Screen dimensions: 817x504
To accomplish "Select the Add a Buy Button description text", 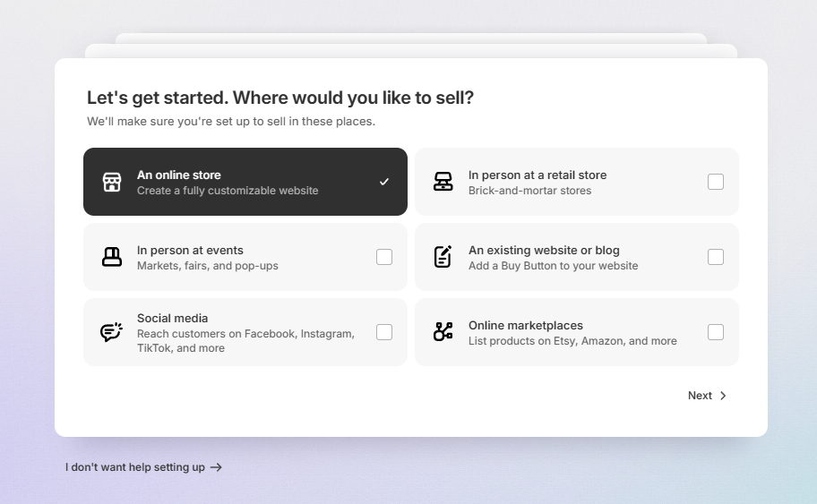I will pos(553,266).
